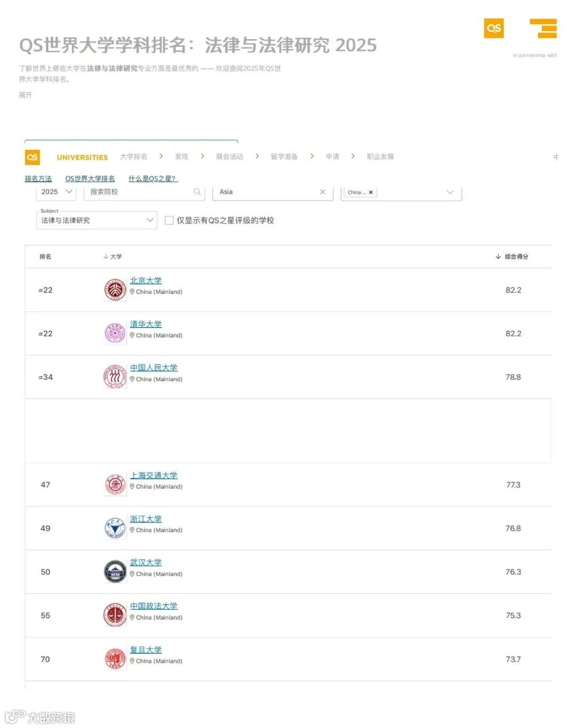Click the QS logo in the navigation bar
Image resolution: width=576 pixels, height=728 pixels.
point(33,157)
